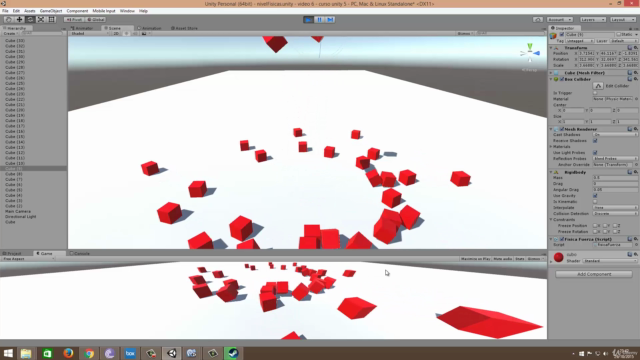Enable Freeze Position X checkbox
The image size is (640, 360).
(595, 226)
